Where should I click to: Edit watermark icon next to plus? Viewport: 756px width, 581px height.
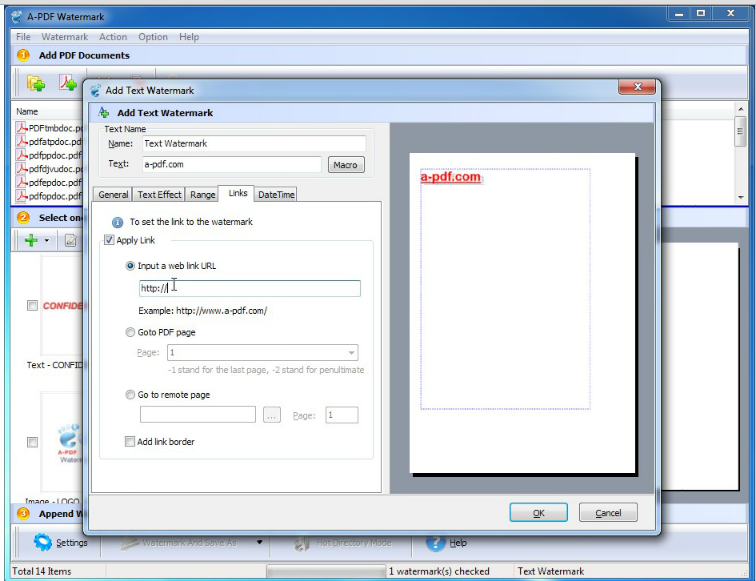pyautogui.click(x=70, y=240)
